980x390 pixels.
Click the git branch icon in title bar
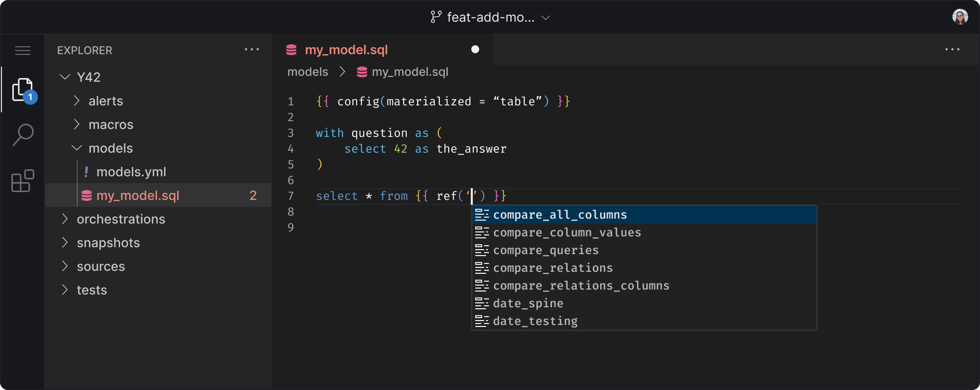pyautogui.click(x=436, y=17)
